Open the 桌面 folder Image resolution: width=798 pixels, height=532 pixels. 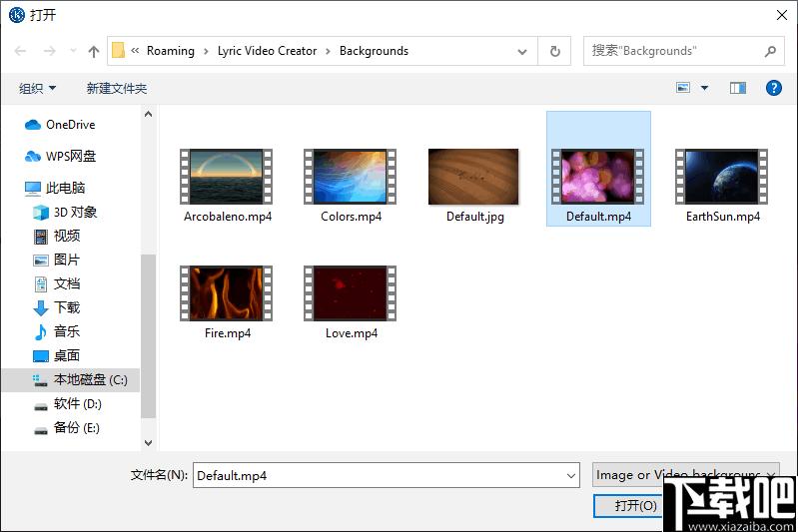[57, 355]
